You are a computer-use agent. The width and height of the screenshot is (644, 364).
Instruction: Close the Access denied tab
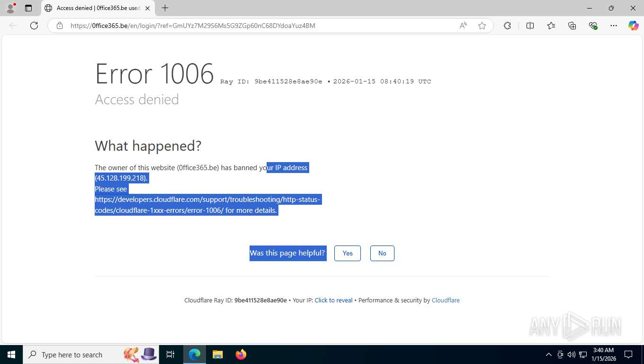click(147, 8)
